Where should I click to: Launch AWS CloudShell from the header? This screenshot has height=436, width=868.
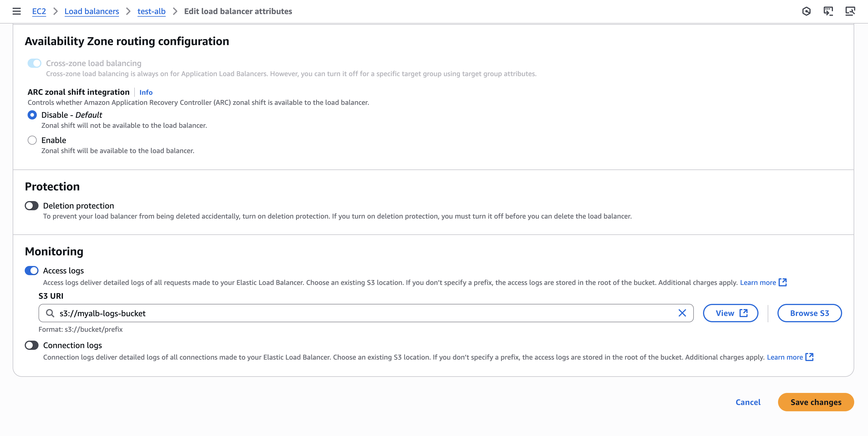click(829, 11)
